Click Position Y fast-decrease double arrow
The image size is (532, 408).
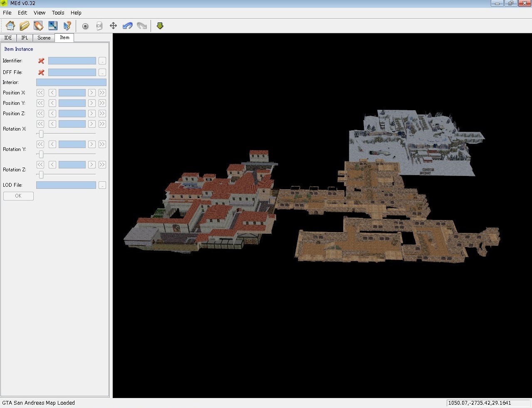(x=40, y=103)
